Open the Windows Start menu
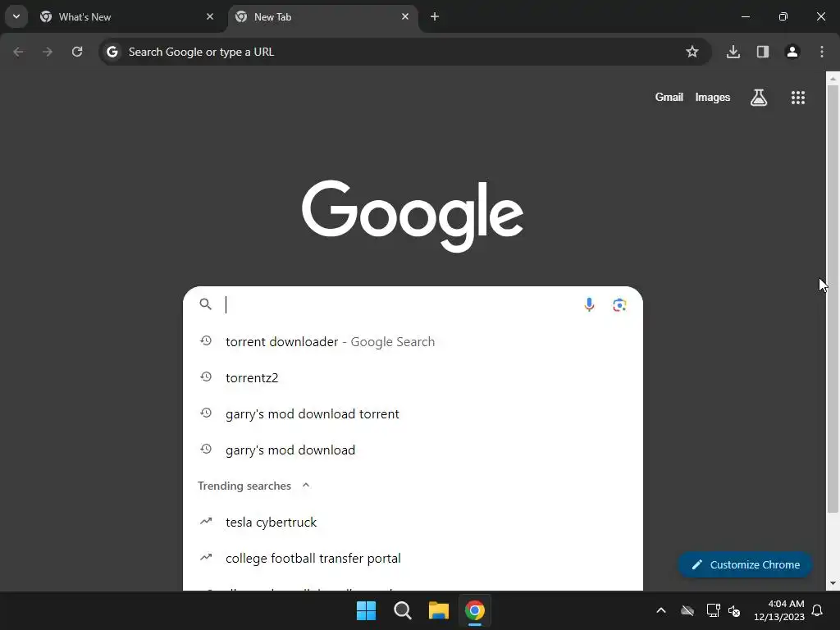Viewport: 840px width, 630px height. point(367,610)
